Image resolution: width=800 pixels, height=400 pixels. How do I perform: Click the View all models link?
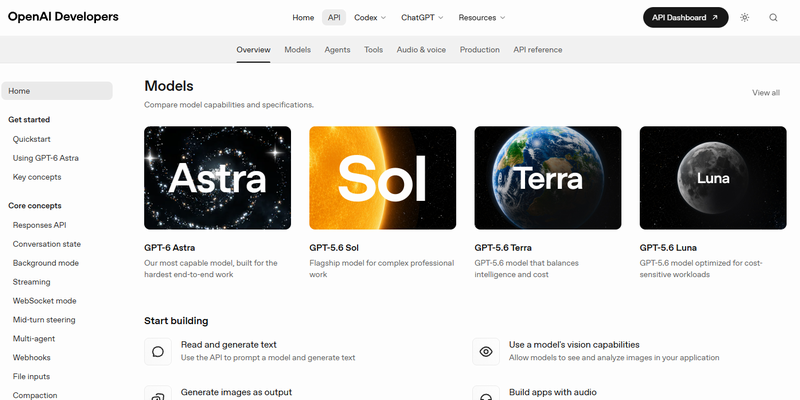pos(766,92)
